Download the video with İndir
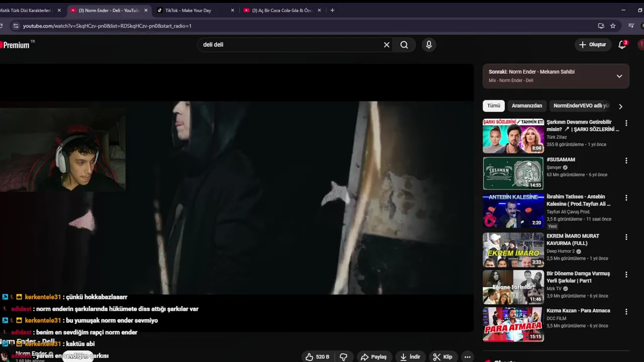The height and width of the screenshot is (362, 644). pyautogui.click(x=410, y=357)
